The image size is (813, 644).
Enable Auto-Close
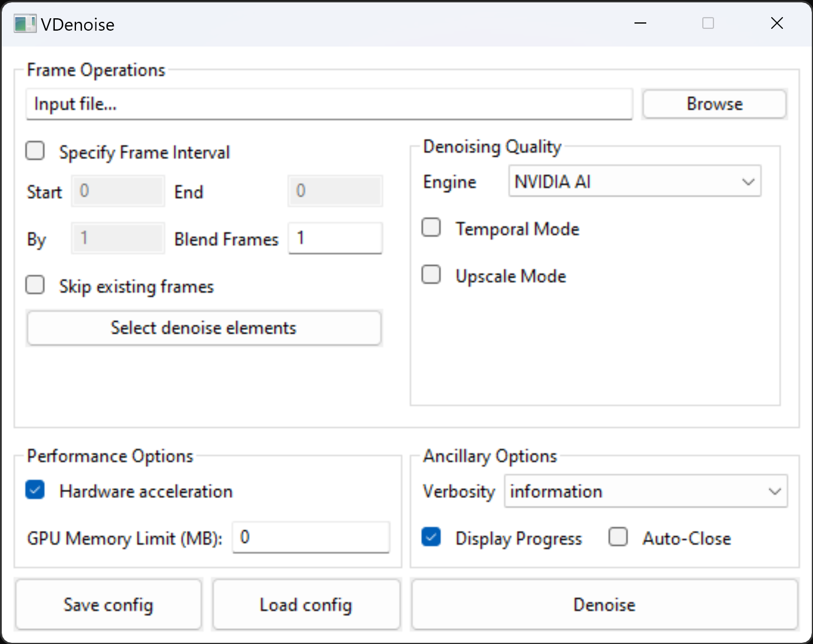pyautogui.click(x=618, y=537)
